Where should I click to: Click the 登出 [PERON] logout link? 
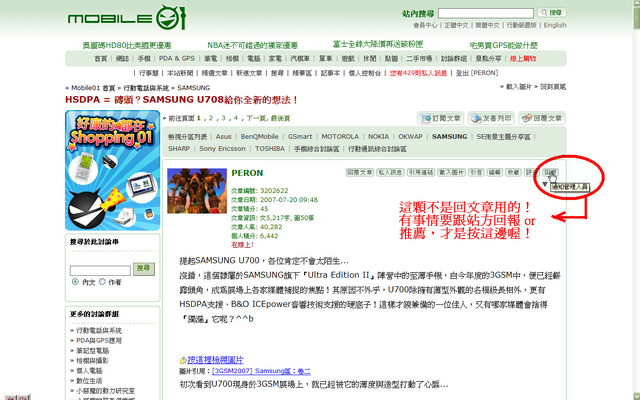(477, 73)
